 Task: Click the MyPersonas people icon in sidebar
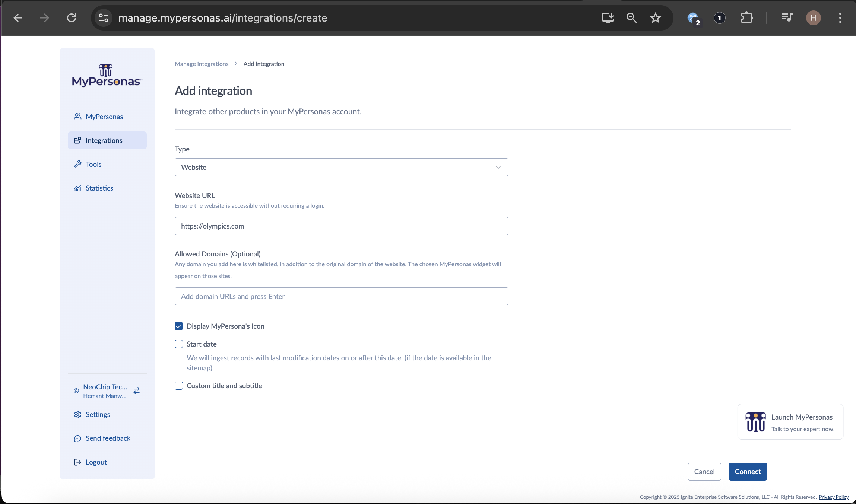tap(77, 117)
